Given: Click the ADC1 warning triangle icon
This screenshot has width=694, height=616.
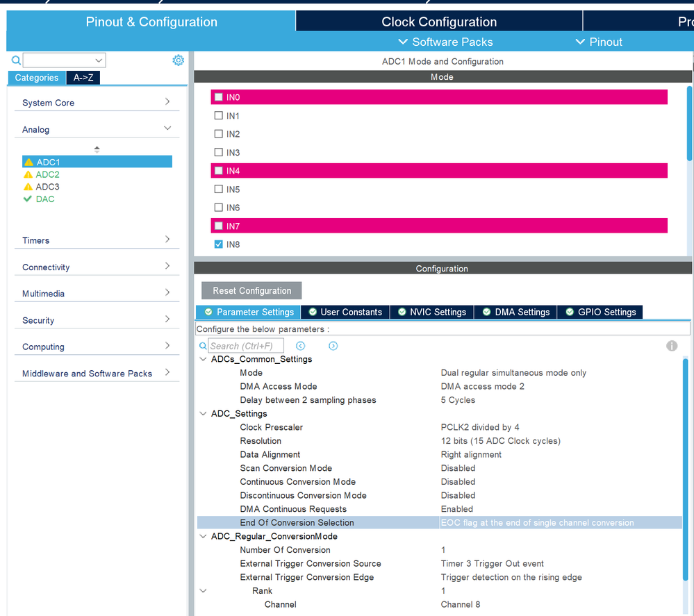Looking at the screenshot, I should point(28,162).
